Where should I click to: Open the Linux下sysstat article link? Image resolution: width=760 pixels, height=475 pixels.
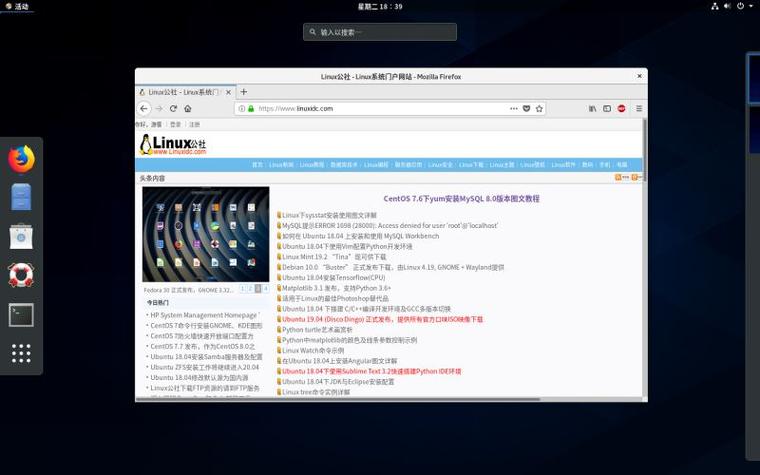(329, 215)
